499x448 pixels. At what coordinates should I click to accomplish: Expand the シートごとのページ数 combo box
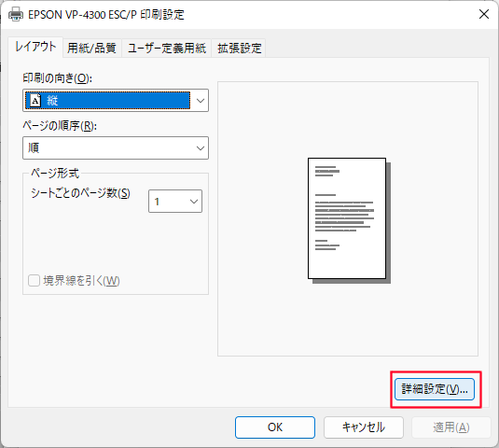click(x=175, y=202)
